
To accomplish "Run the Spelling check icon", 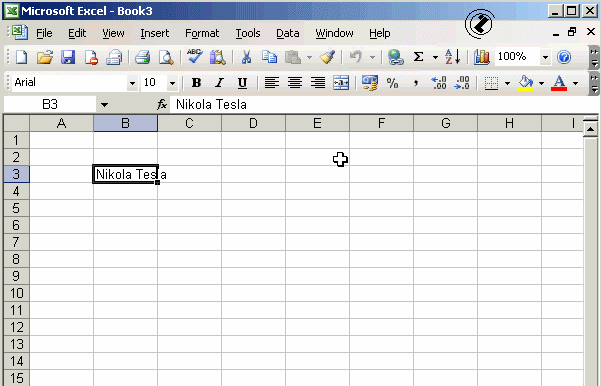I will pos(195,57).
